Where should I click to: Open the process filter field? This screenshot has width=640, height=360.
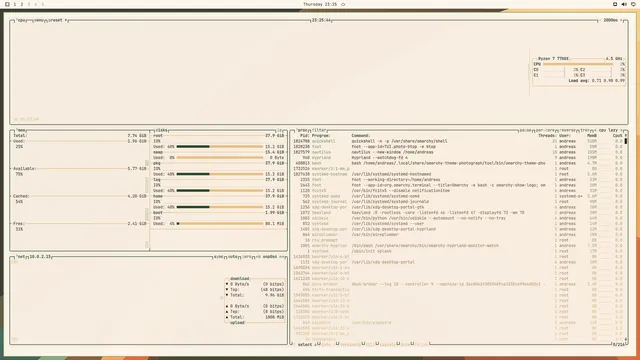tap(320, 130)
